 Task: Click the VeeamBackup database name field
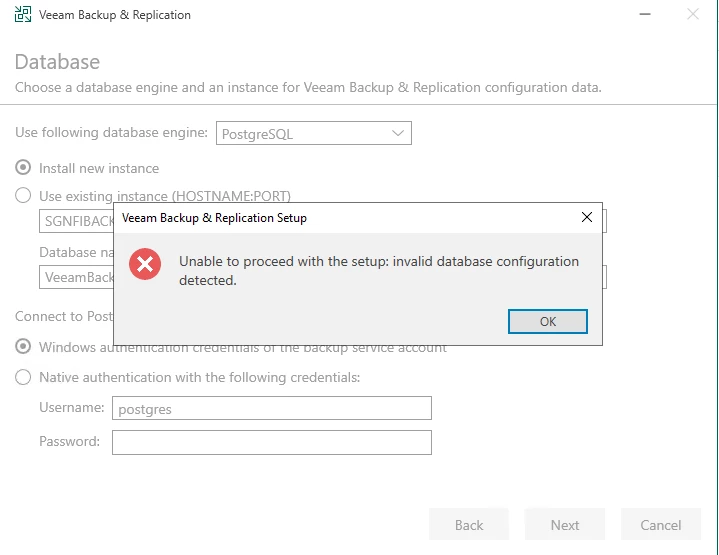pyautogui.click(x=76, y=277)
